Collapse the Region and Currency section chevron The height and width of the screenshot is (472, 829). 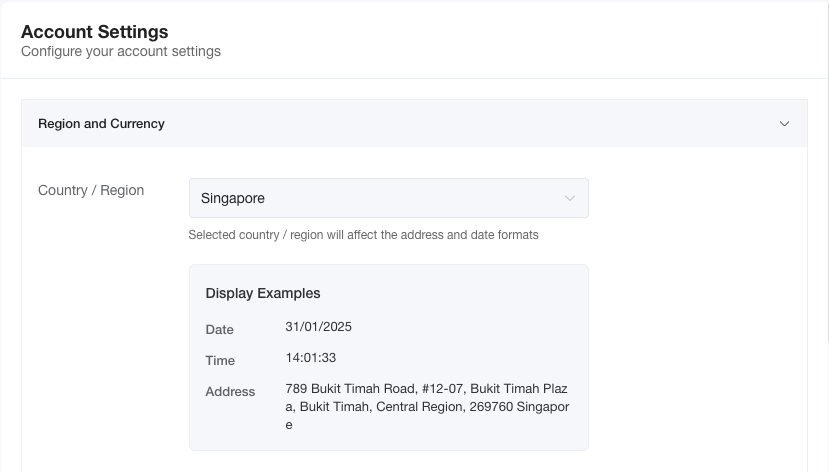point(784,124)
